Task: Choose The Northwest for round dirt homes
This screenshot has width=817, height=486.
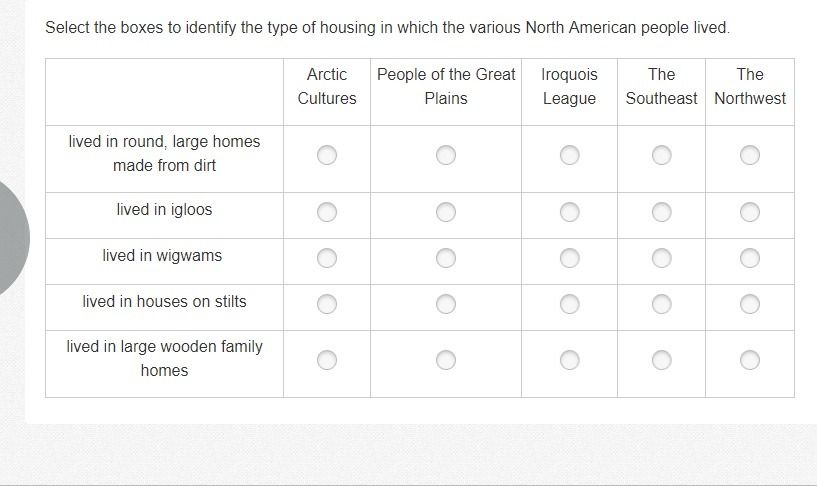Action: click(750, 155)
